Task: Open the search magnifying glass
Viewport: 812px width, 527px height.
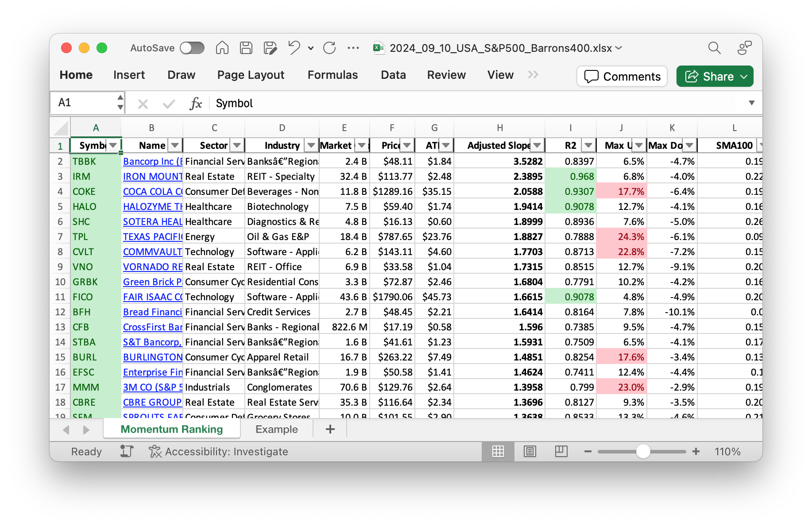Action: (x=714, y=48)
